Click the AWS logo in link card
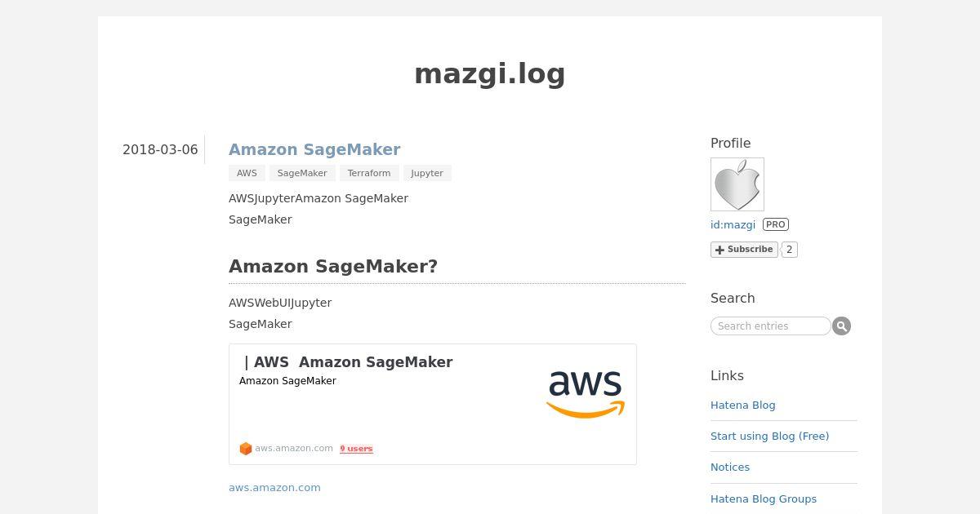Image resolution: width=980 pixels, height=514 pixels. [586, 395]
